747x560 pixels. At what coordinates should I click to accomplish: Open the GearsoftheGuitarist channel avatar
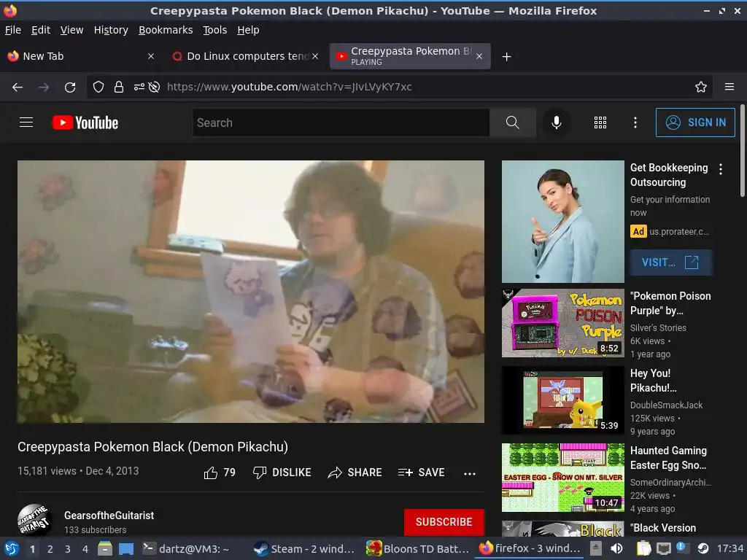35,520
